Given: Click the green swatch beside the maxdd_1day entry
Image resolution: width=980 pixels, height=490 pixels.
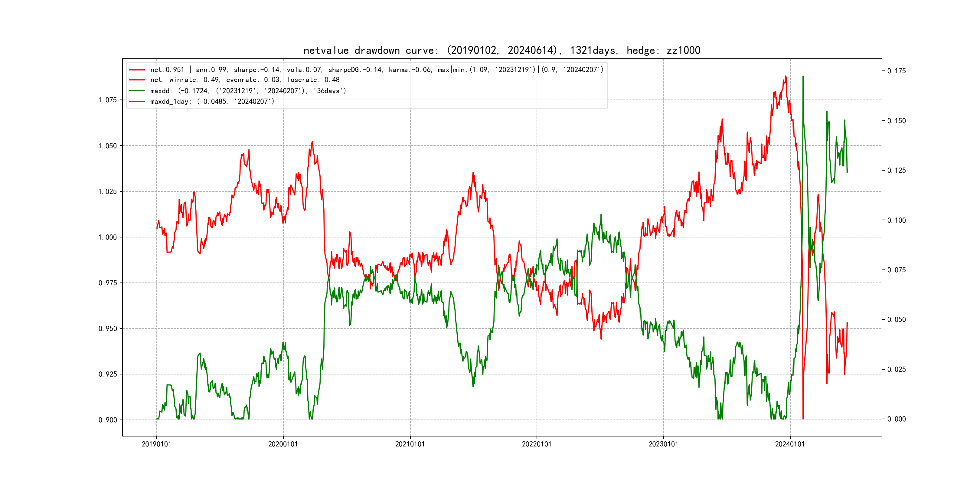Looking at the screenshot, I should tap(137, 102).
